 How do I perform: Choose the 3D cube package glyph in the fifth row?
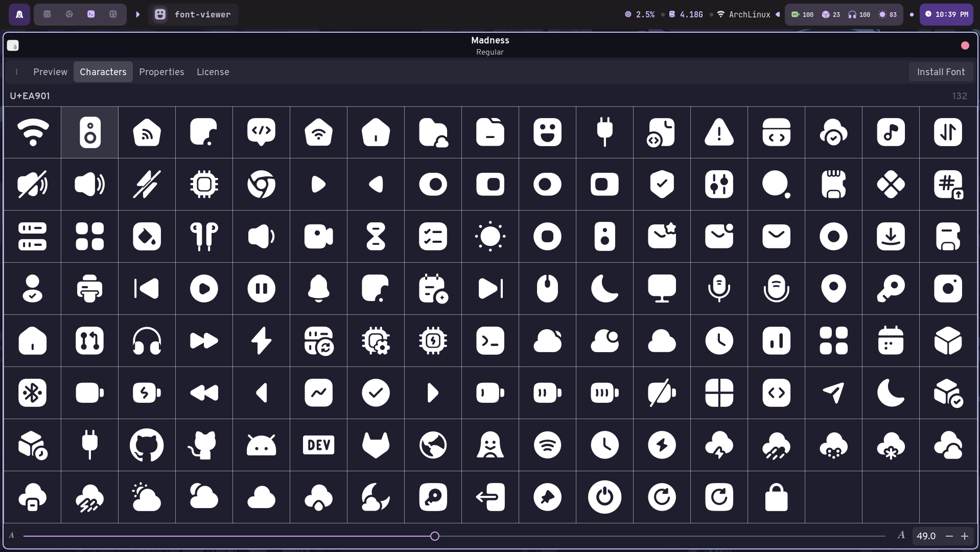pyautogui.click(x=948, y=341)
